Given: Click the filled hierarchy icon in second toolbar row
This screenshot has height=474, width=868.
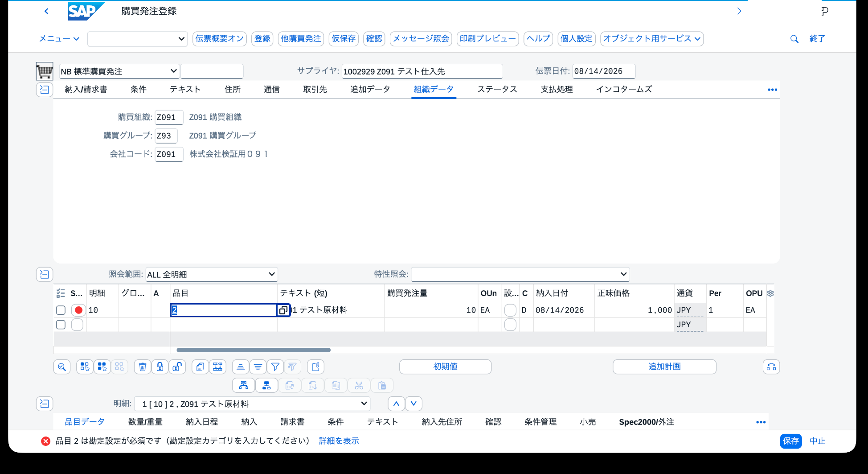Looking at the screenshot, I should 267,385.
